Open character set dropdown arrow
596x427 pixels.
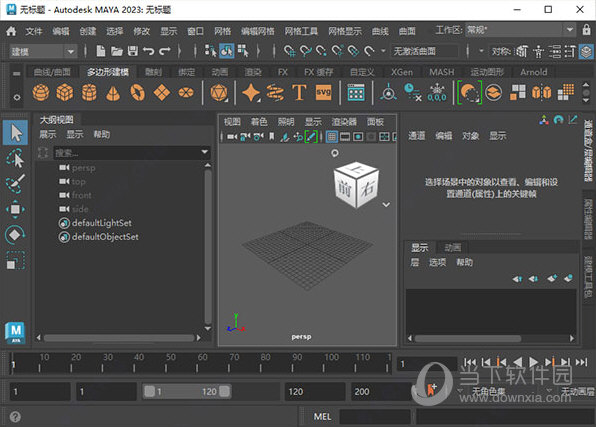460,391
